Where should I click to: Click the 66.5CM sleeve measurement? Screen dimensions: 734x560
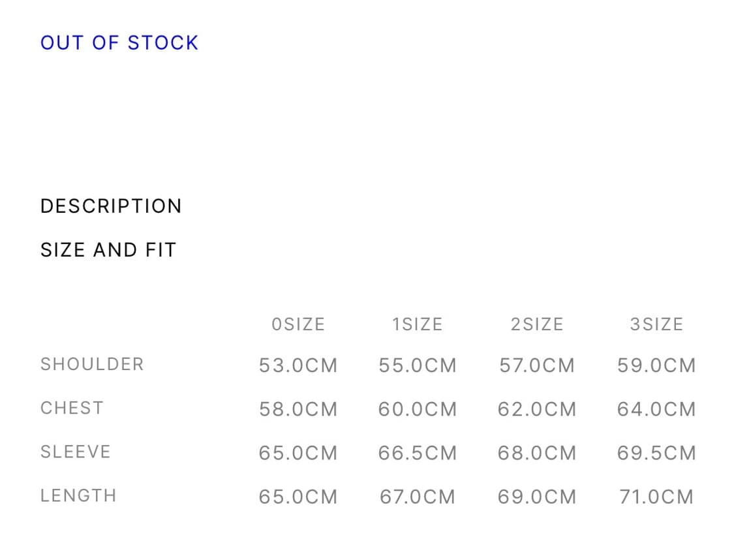(x=418, y=453)
